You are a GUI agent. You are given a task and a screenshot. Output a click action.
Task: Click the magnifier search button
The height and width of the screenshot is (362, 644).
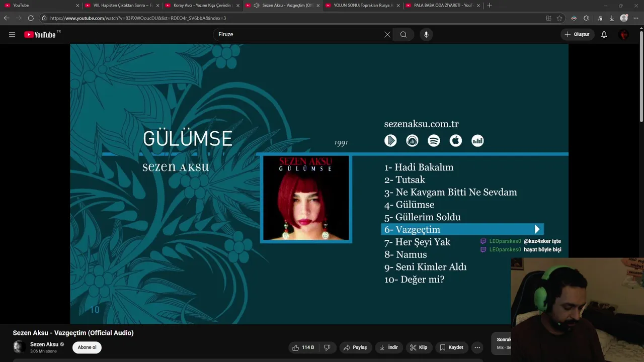tap(404, 34)
